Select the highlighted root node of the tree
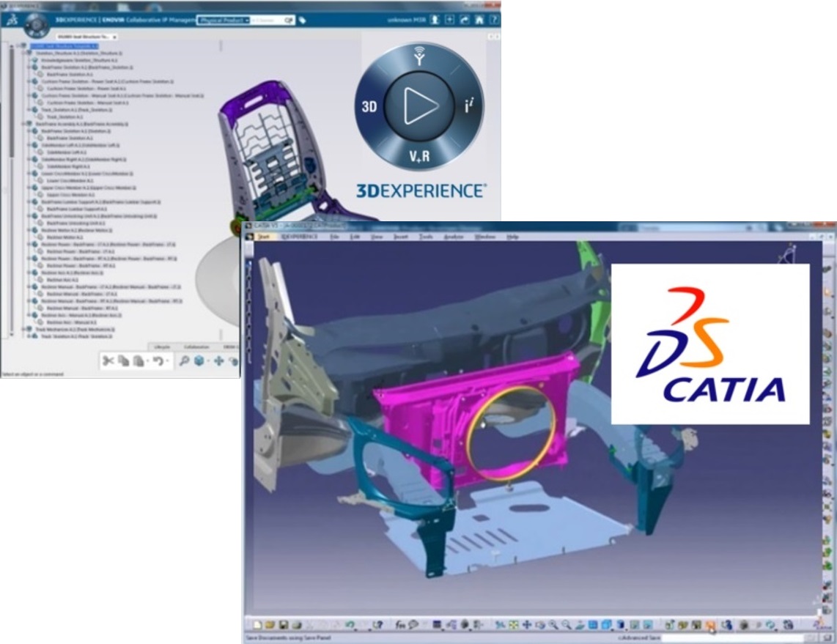837x644 pixels. pyautogui.click(x=64, y=46)
